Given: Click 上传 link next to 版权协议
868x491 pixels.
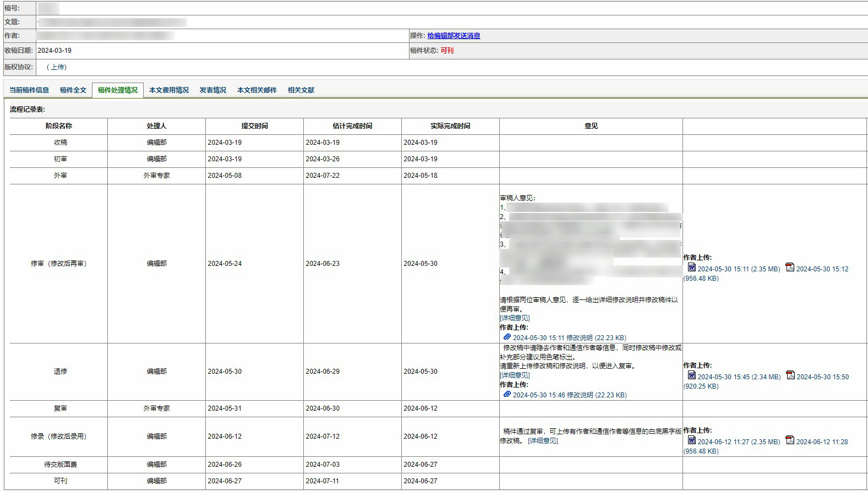Looking at the screenshot, I should tap(58, 67).
